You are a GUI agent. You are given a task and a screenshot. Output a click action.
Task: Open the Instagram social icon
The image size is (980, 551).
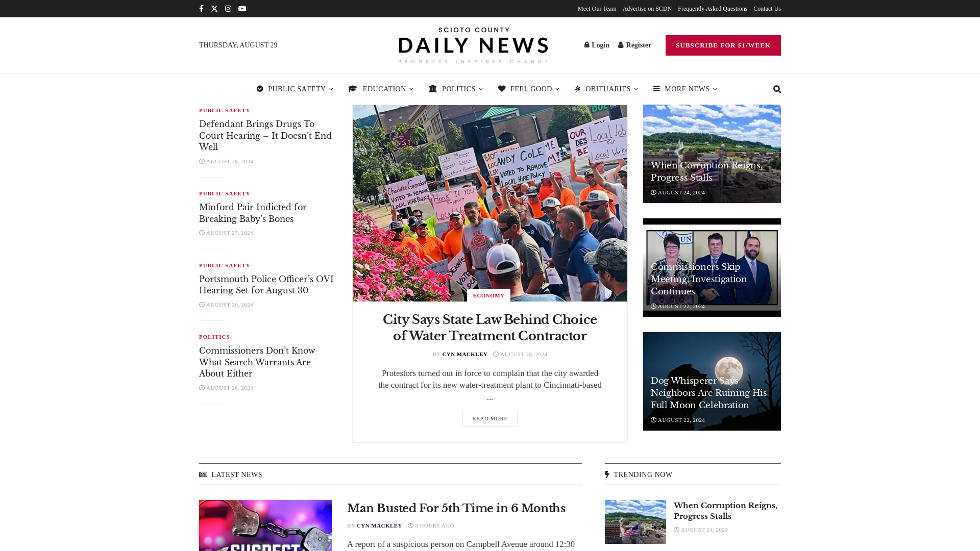[228, 9]
